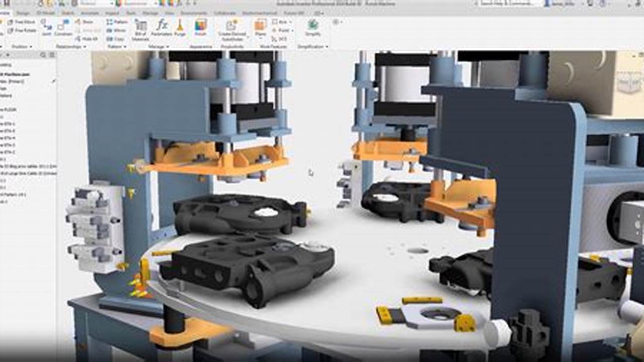Click the Bill of Materials icon

(141, 26)
